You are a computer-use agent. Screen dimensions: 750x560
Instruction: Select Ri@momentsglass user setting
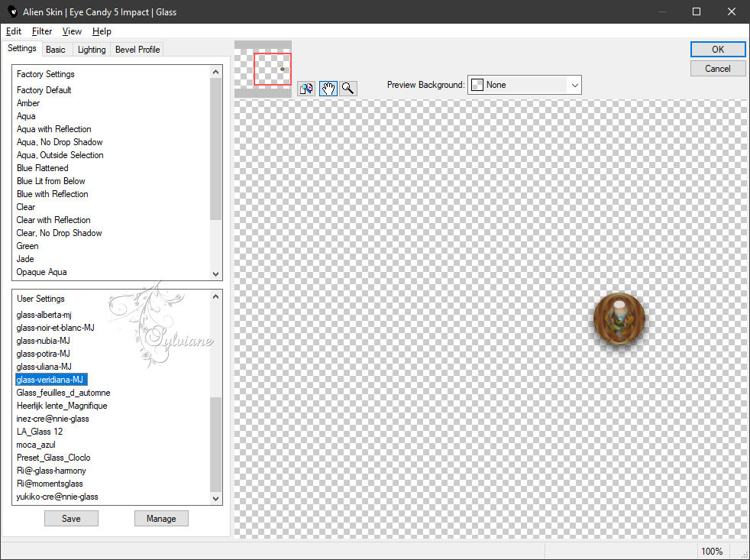click(50, 484)
